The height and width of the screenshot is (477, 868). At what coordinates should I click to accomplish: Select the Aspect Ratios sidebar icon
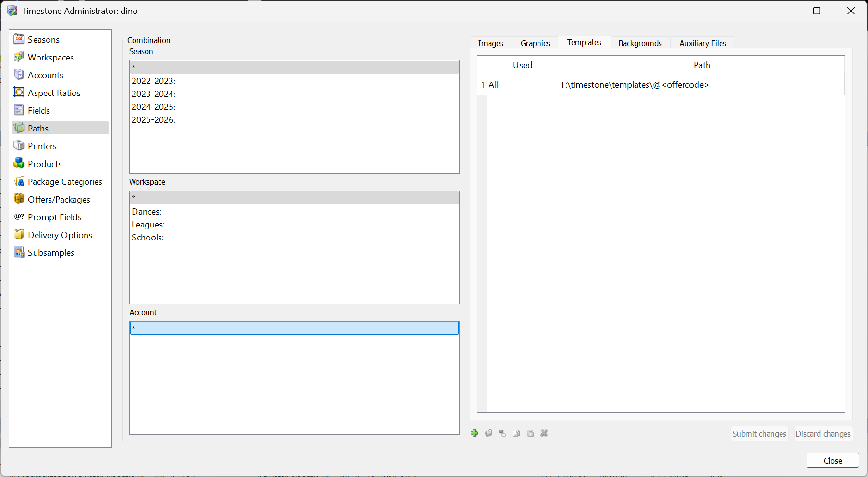19,93
